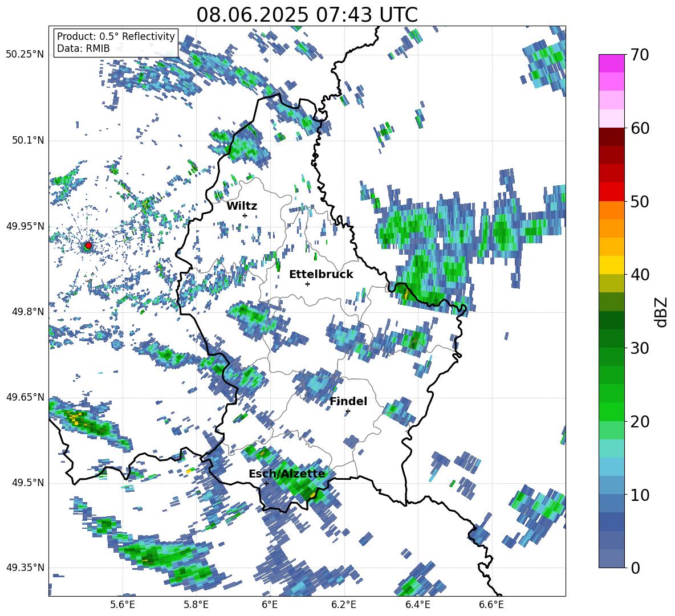The image size is (675, 616).
Task: Click the dBZ colorbar axis label
Action: [x=662, y=312]
